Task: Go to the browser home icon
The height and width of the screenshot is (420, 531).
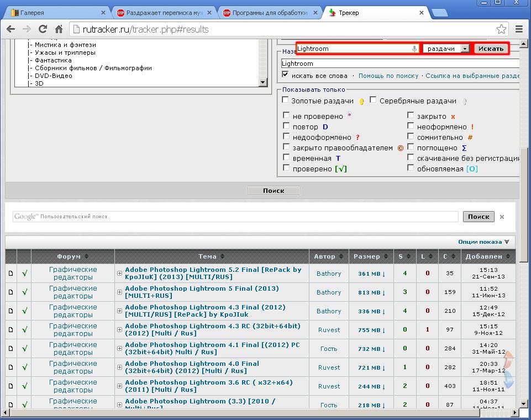Action: pos(59,29)
